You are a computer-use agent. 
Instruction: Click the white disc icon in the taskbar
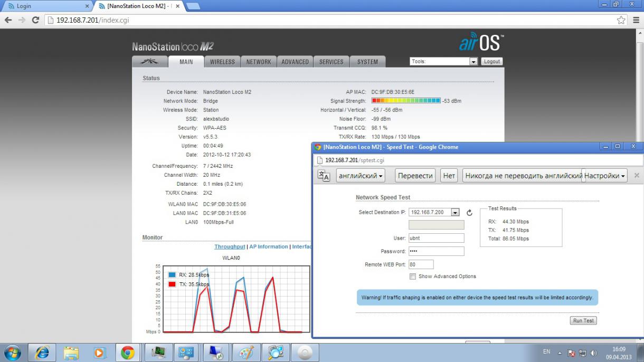tap(305, 352)
